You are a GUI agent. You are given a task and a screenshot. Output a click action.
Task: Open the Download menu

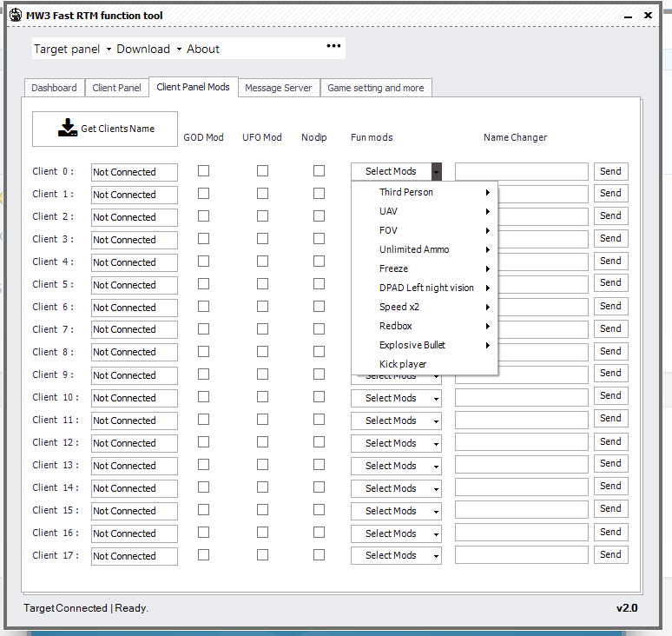coord(148,49)
